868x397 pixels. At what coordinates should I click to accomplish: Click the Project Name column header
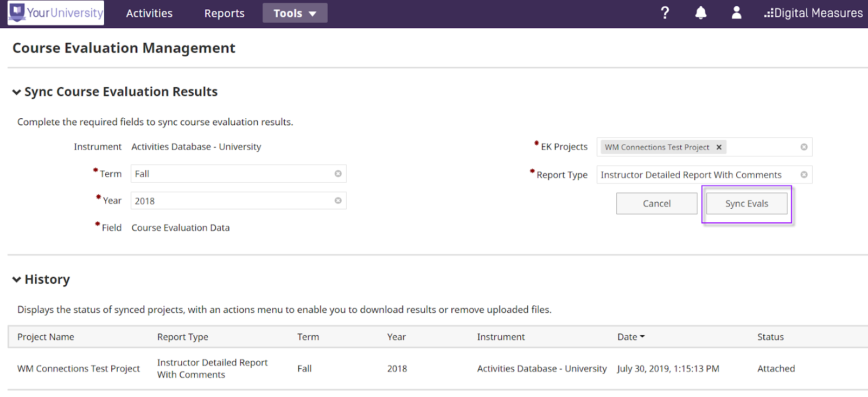(46, 337)
